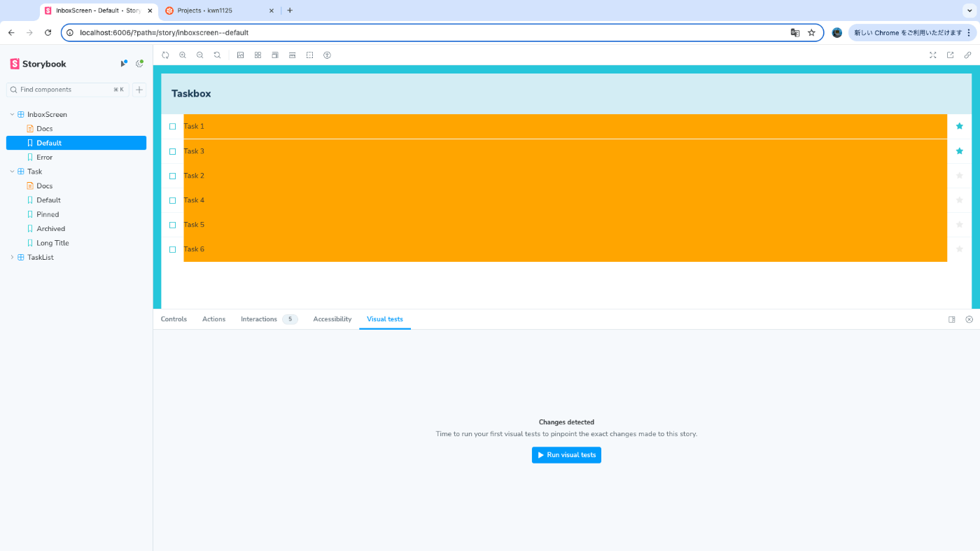Open the story in a new tab
Image resolution: width=980 pixels, height=551 pixels.
pos(951,55)
